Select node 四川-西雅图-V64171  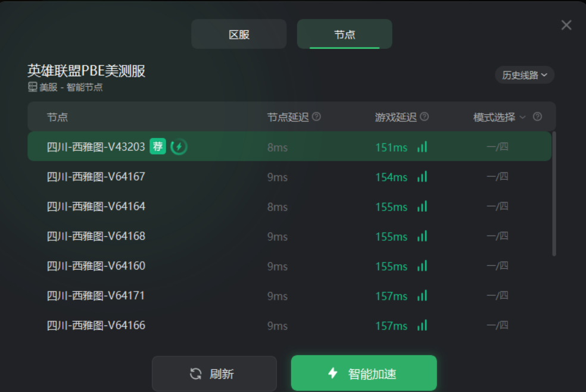pos(289,296)
